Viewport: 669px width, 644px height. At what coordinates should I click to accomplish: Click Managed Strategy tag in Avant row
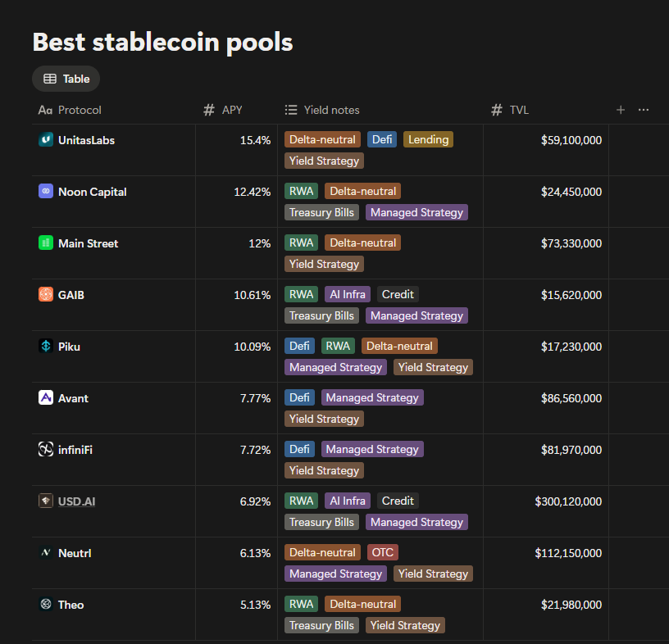point(372,397)
